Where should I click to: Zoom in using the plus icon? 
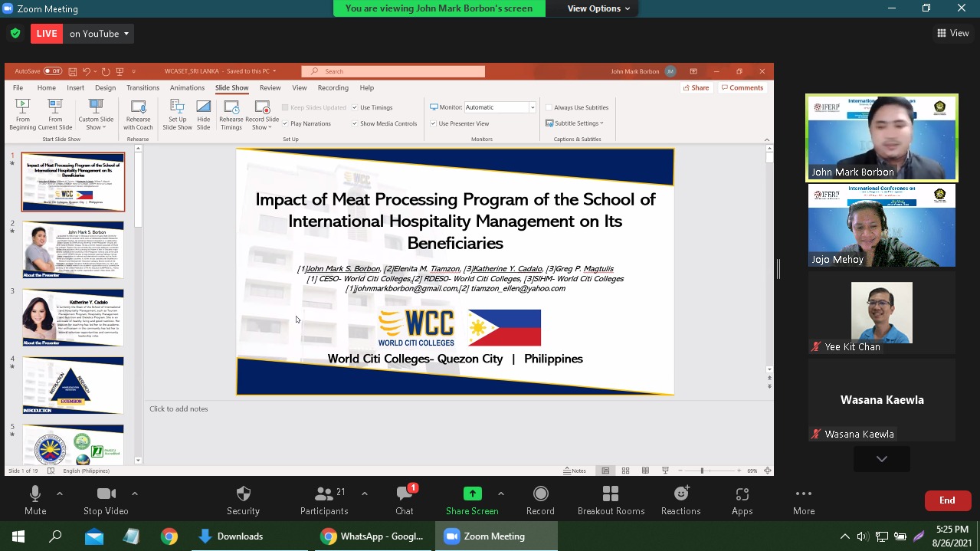point(739,471)
